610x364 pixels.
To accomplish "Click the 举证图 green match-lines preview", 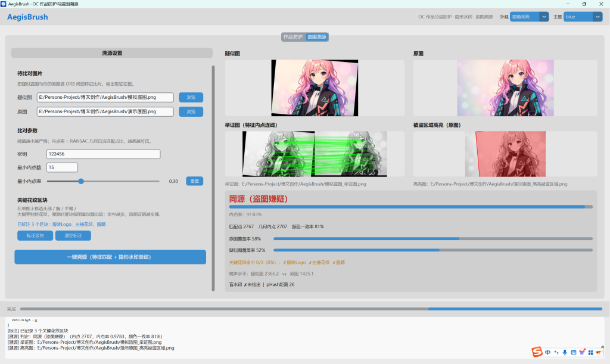I will point(315,154).
